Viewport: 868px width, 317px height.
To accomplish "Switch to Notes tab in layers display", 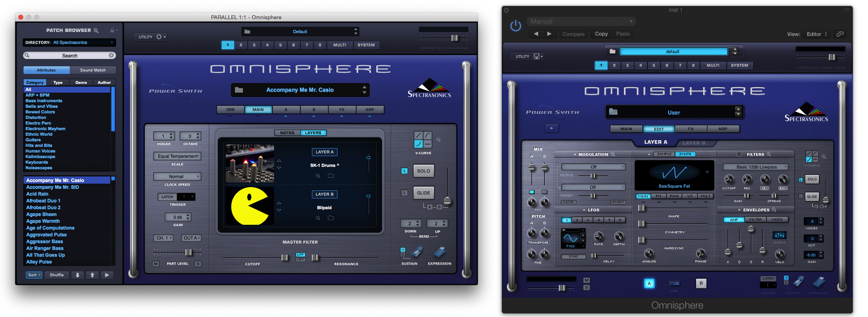I will coord(287,133).
